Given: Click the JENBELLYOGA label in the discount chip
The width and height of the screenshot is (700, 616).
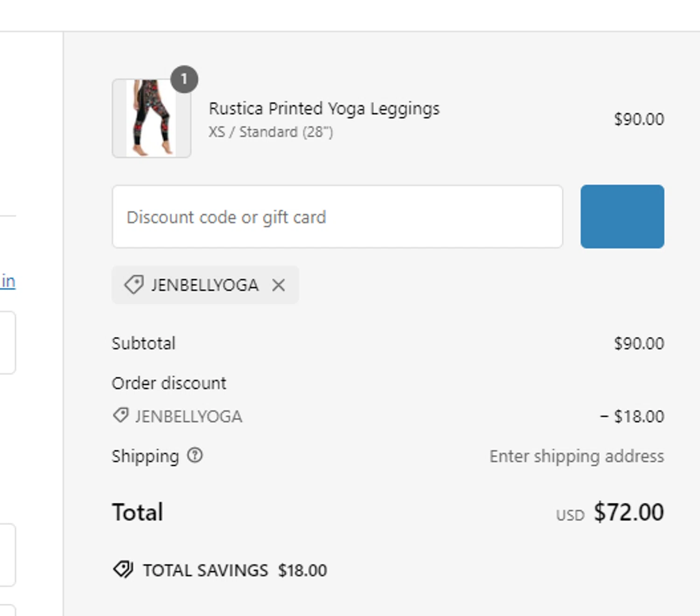Looking at the screenshot, I should tap(204, 285).
